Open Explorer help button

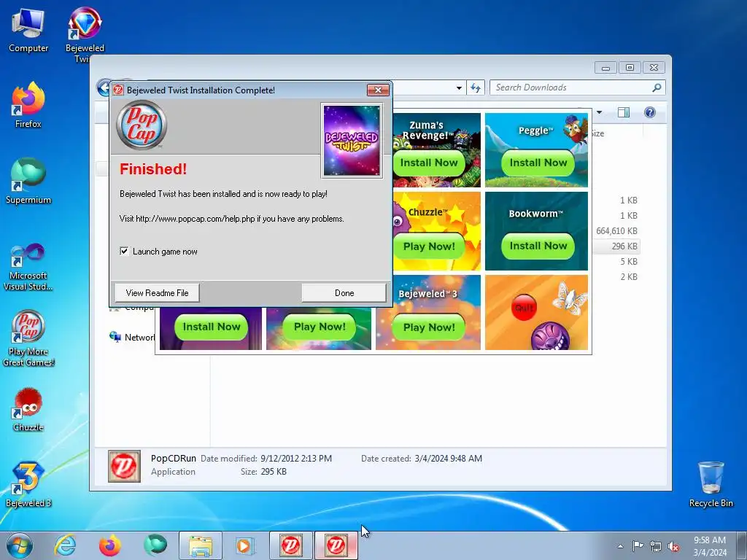pos(650,112)
